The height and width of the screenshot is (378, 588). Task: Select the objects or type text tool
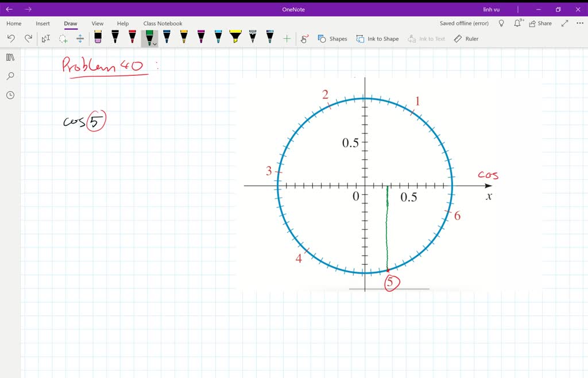point(46,38)
